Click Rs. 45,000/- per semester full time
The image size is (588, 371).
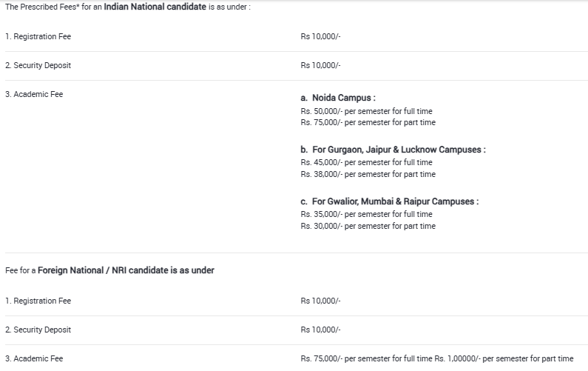pos(366,162)
